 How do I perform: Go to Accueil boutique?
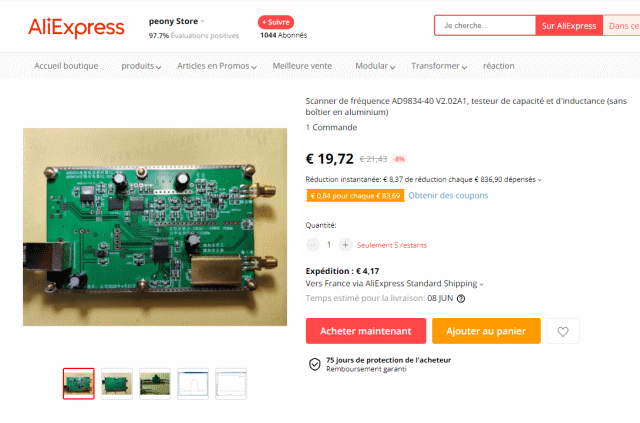(66, 66)
